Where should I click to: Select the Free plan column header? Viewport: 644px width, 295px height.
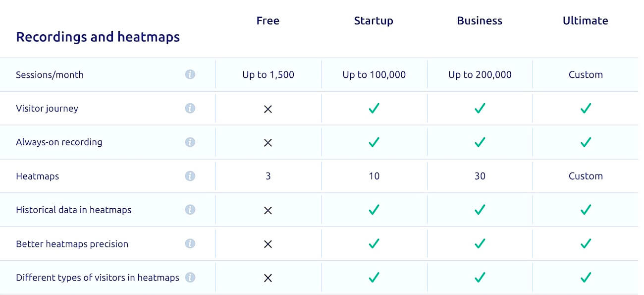[x=268, y=21]
